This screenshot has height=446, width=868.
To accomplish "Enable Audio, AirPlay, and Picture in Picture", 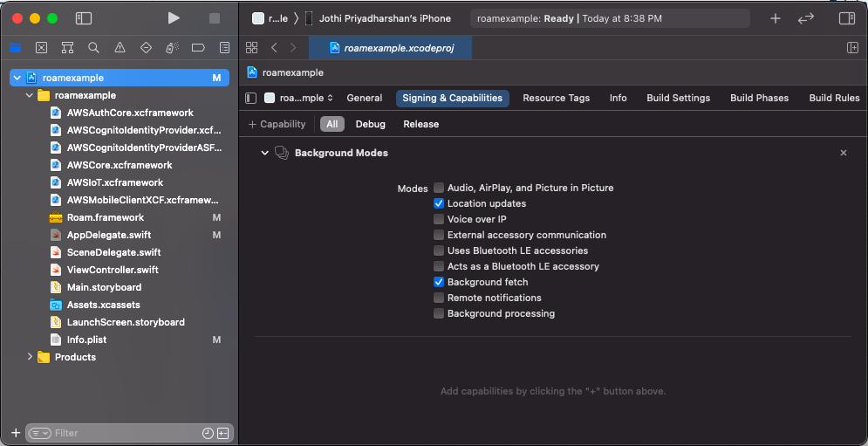I will click(439, 188).
